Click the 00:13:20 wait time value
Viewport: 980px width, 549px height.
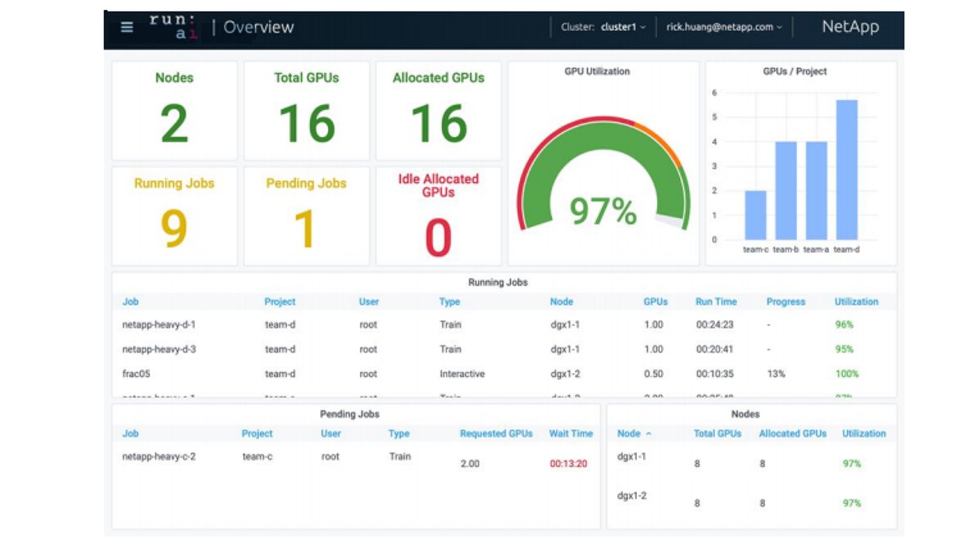[x=569, y=464]
